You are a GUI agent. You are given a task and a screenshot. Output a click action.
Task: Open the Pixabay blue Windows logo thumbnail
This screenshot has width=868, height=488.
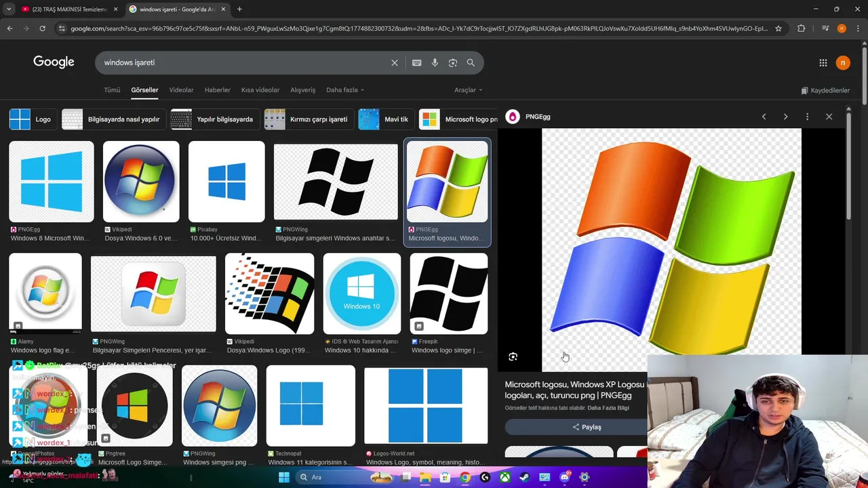click(226, 182)
